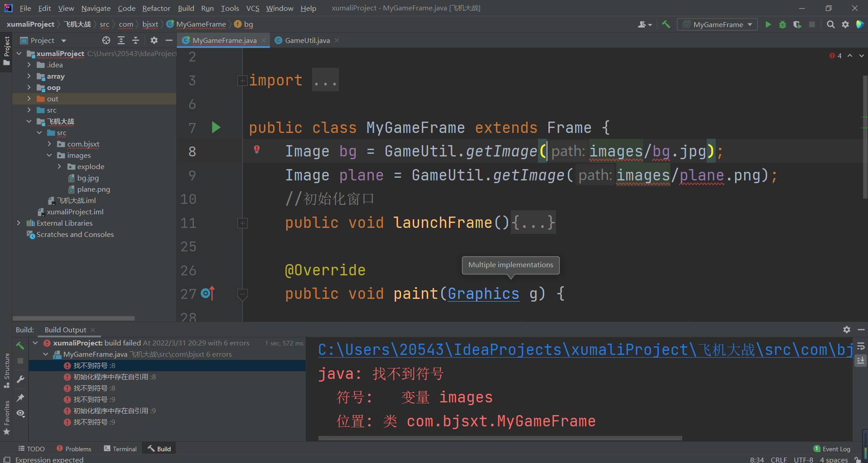Hide the Build tool window
The height and width of the screenshot is (463, 868).
[861, 330]
